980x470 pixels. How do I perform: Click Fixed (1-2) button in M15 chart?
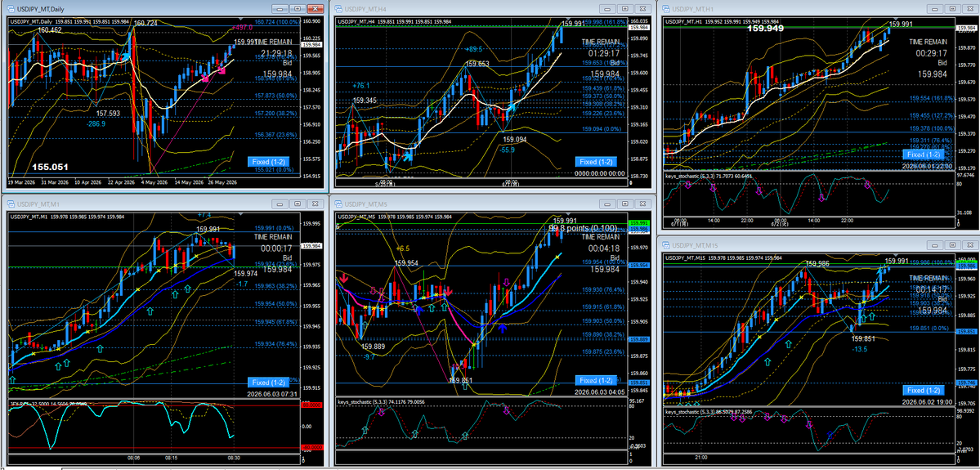pyautogui.click(x=923, y=390)
